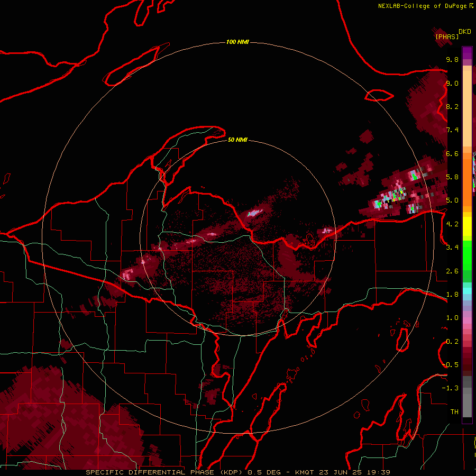Click the 3.4 legend value
Viewport: 476px width, 476px height.
pos(452,248)
